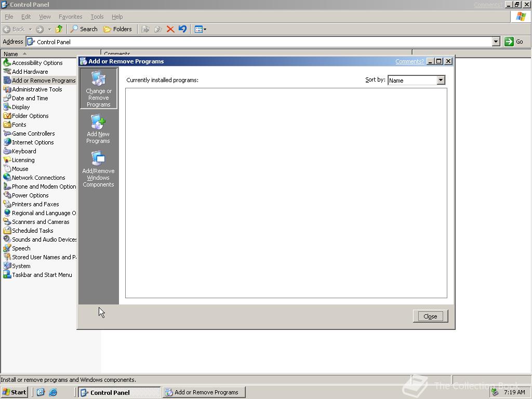
Task: Open the Help menu
Action: pyautogui.click(x=117, y=17)
